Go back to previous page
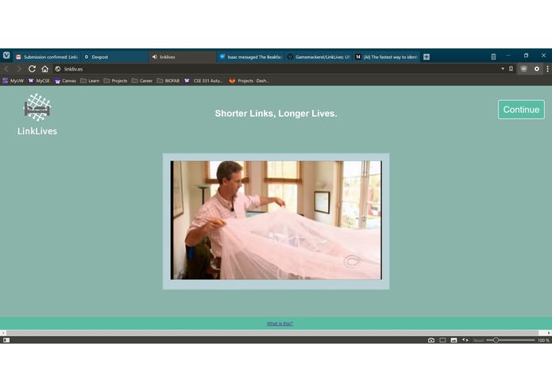This screenshot has width=552, height=392. point(6,69)
